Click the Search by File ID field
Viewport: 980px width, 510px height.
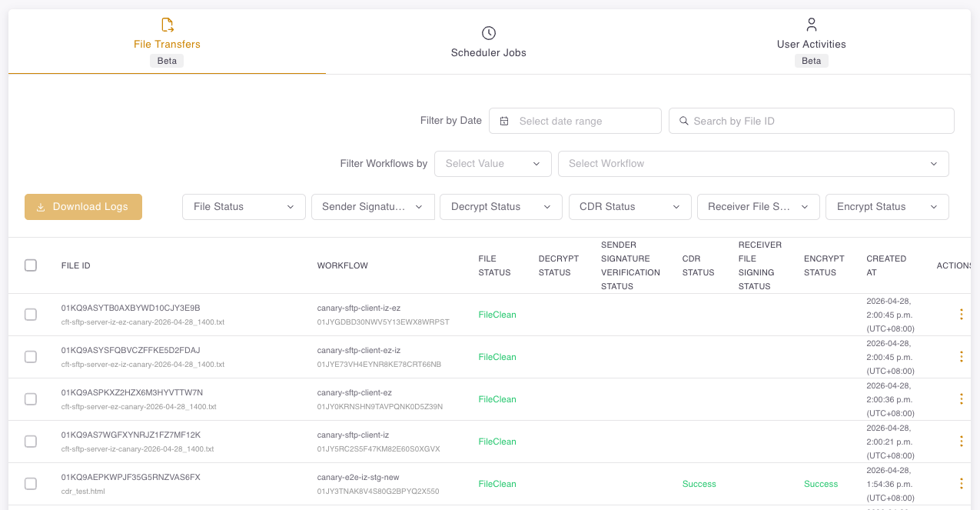tap(812, 121)
